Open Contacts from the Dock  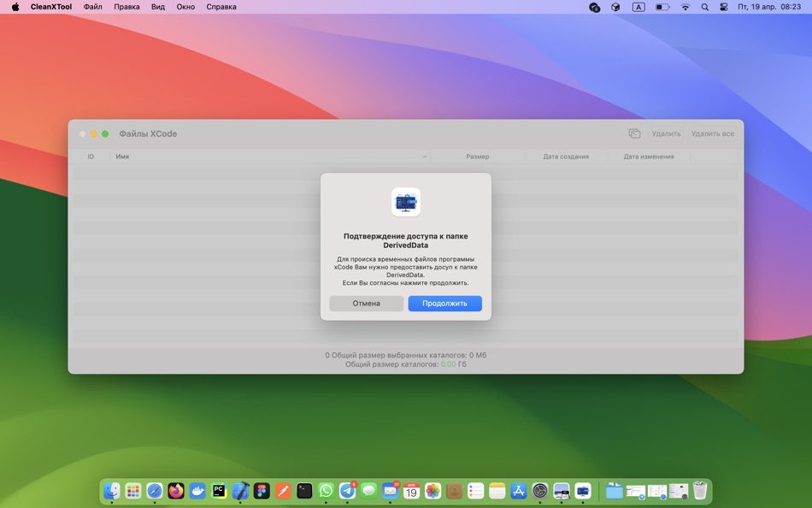tap(454, 490)
